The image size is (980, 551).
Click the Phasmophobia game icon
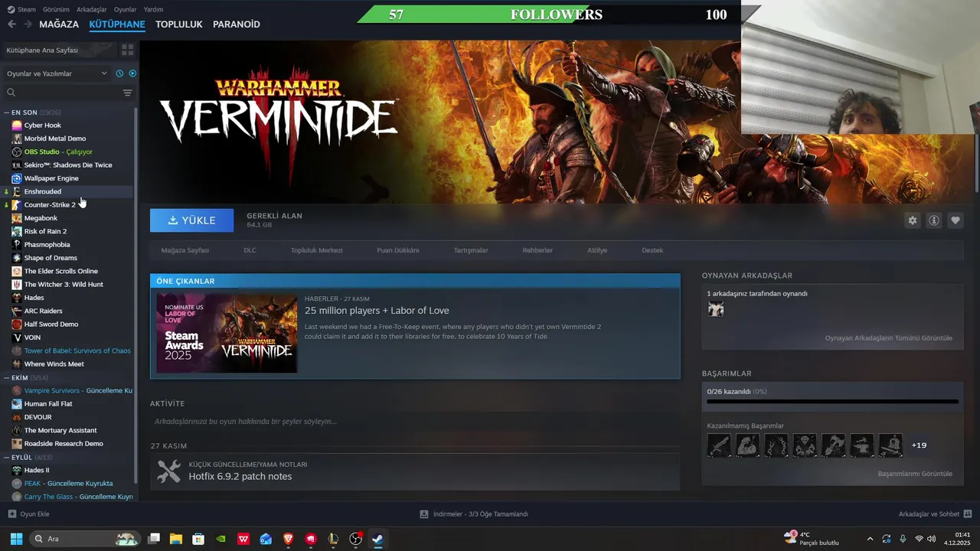[x=17, y=245]
